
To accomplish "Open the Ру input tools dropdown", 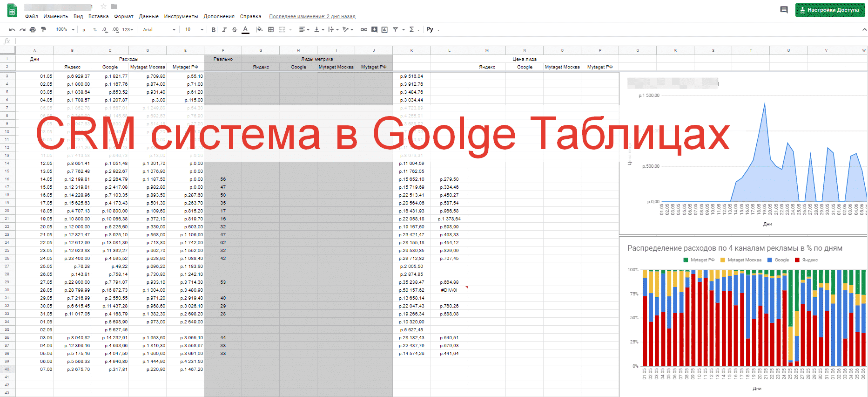I will [x=433, y=29].
